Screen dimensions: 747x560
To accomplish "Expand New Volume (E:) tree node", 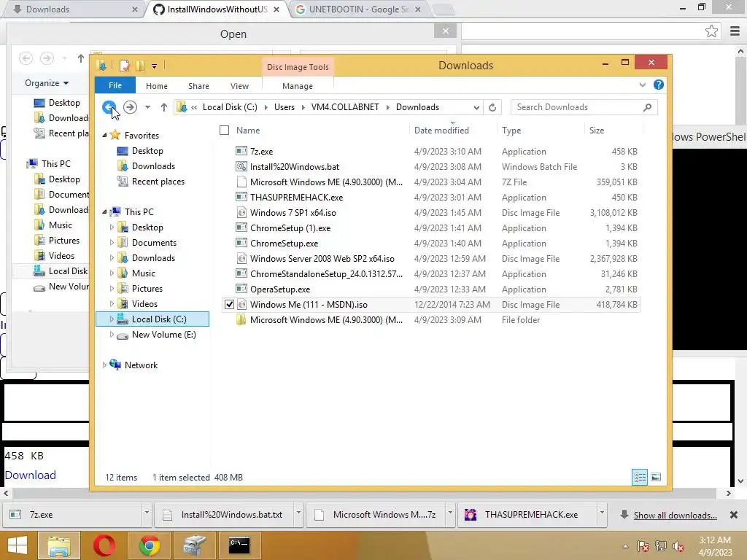I will tap(112, 334).
